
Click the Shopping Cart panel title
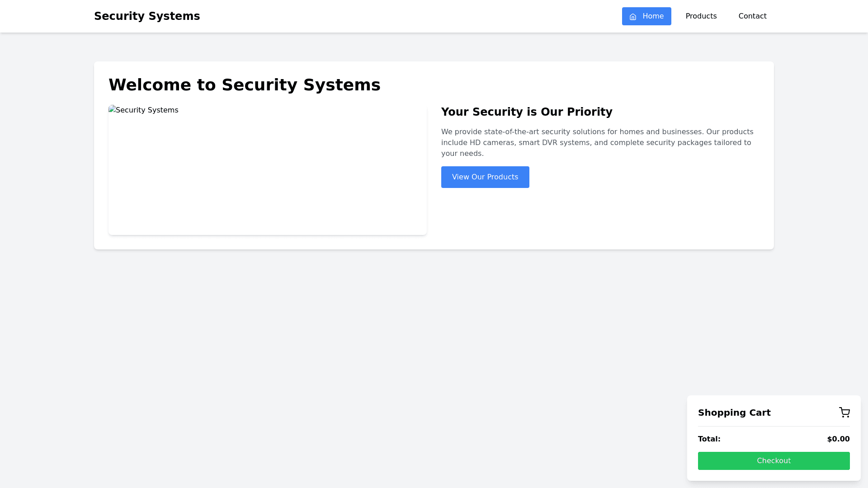tap(734, 413)
